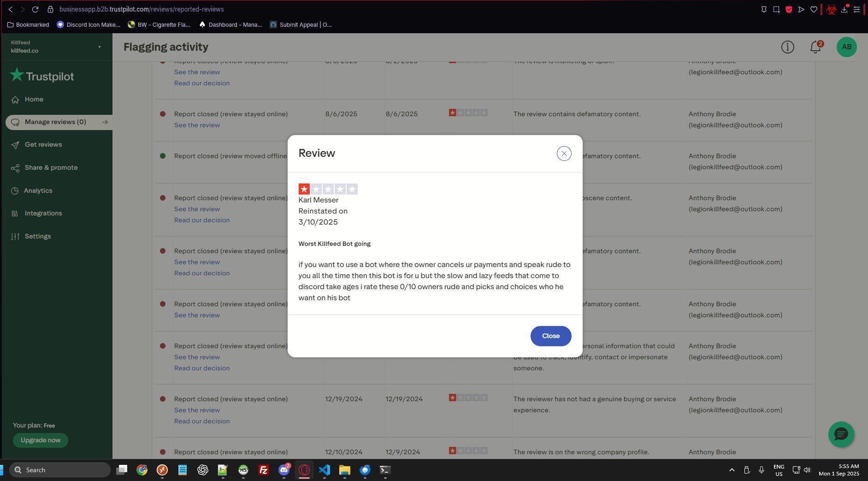Click the browser forward arrow
The image size is (868, 481).
point(23,9)
